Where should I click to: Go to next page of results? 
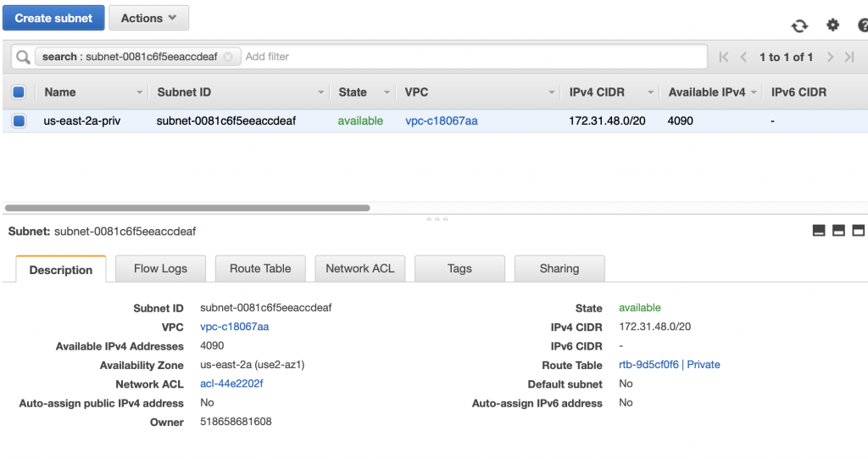click(830, 57)
